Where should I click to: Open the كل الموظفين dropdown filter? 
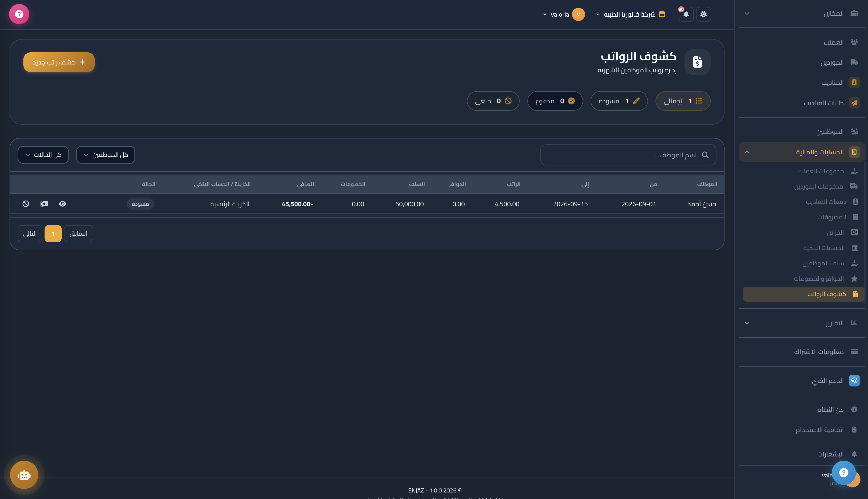click(105, 155)
